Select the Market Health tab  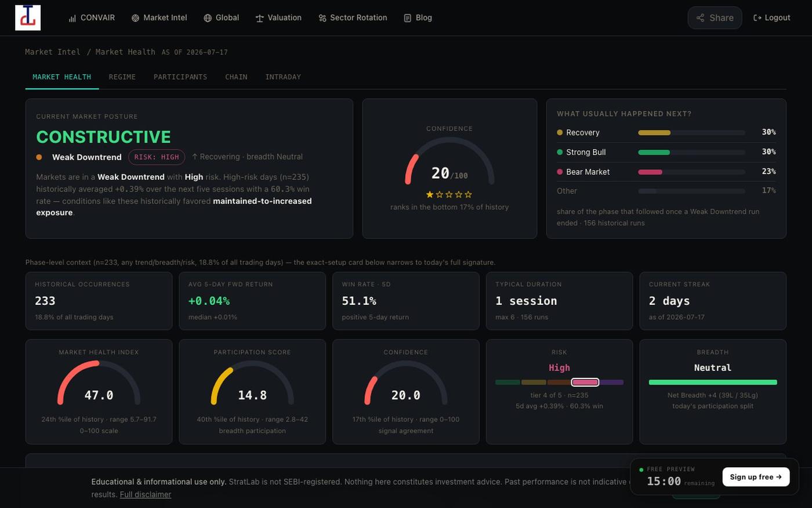click(61, 77)
